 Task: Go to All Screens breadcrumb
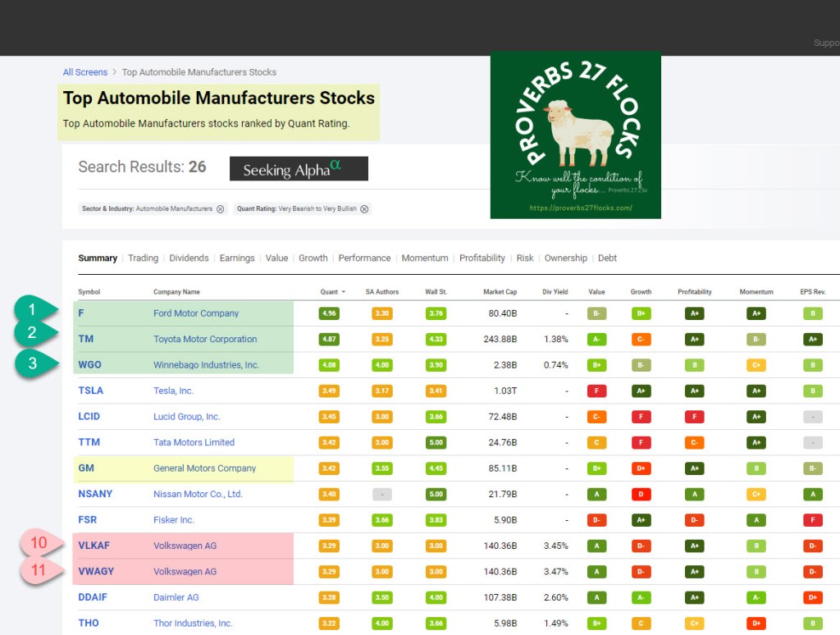(85, 72)
